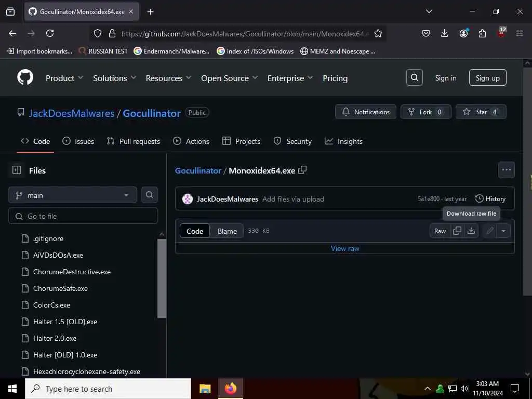Open Halter 2.0.exe in file tree
Image resolution: width=532 pixels, height=399 pixels.
(55, 338)
